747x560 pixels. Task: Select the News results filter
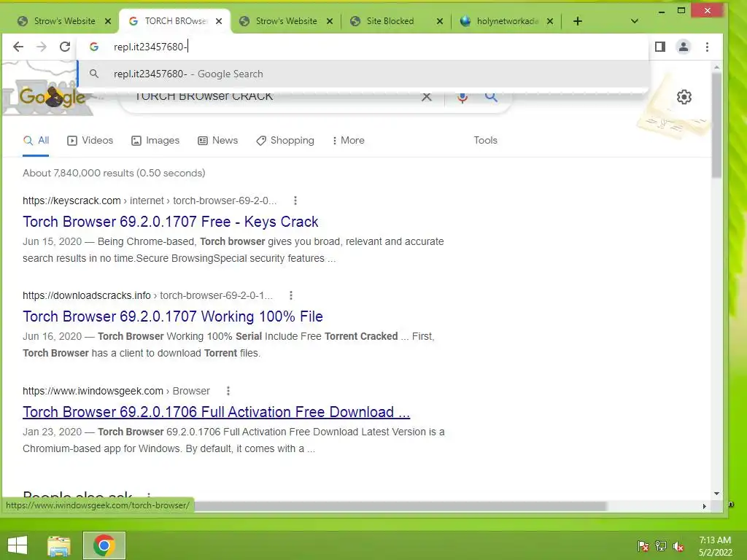tap(217, 141)
